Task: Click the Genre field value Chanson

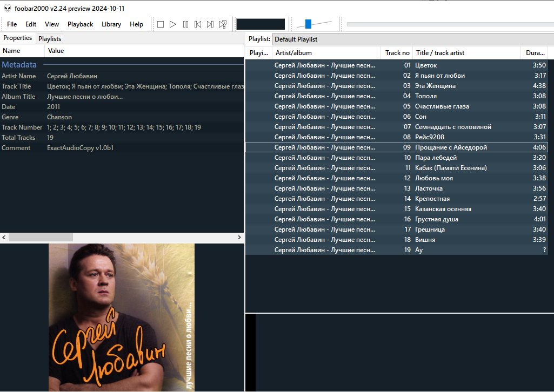Action: pos(59,117)
